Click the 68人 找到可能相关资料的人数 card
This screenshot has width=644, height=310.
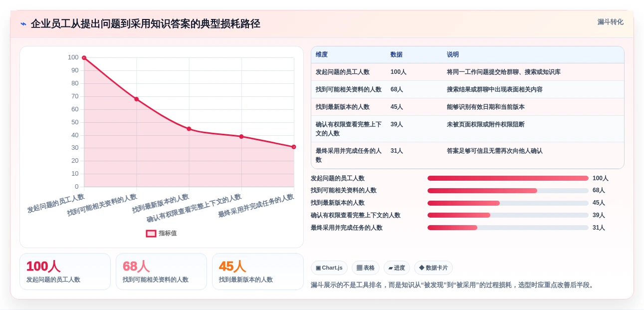161,272
